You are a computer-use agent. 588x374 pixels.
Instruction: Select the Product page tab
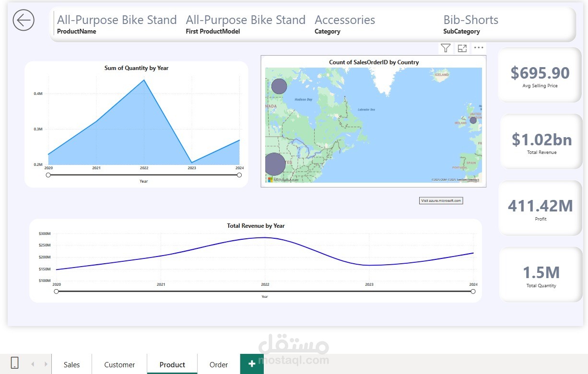[172, 364]
